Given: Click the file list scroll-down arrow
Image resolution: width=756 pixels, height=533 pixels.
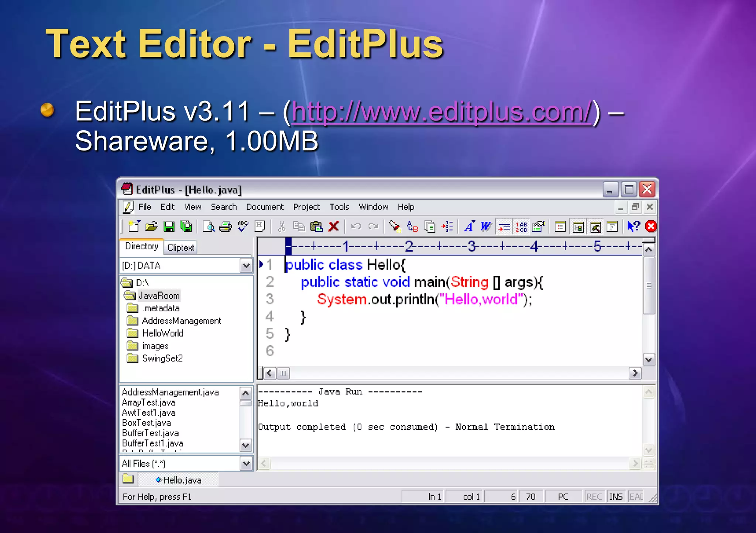Looking at the screenshot, I should (246, 445).
